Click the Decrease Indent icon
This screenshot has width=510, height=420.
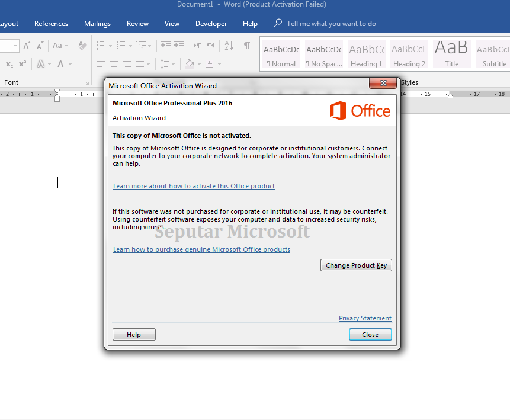(x=166, y=46)
